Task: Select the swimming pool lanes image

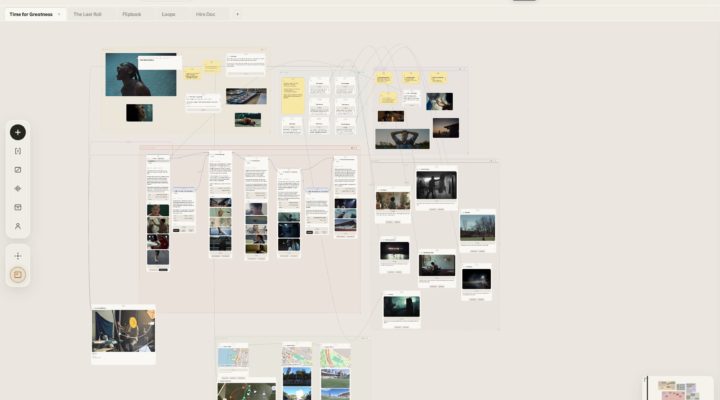Action: coord(246,96)
